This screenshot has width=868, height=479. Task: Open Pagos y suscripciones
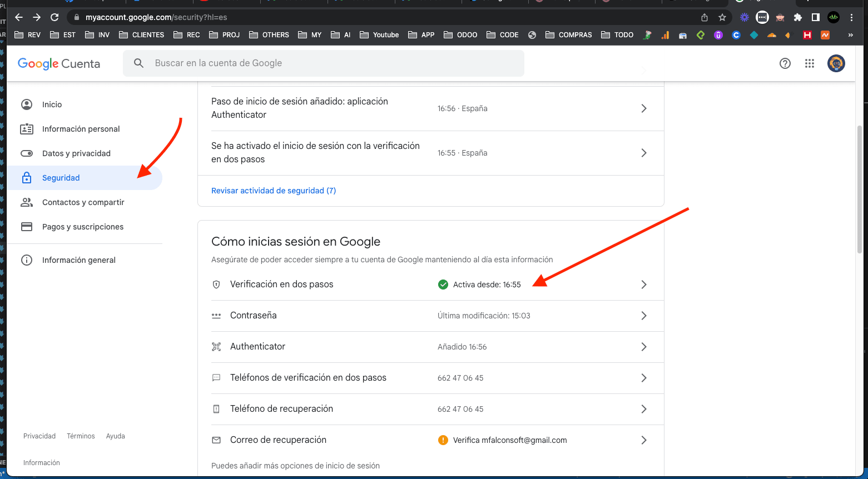[85, 227]
